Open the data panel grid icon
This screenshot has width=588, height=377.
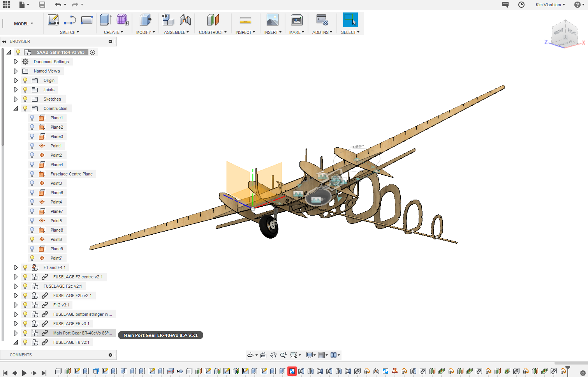7,5
